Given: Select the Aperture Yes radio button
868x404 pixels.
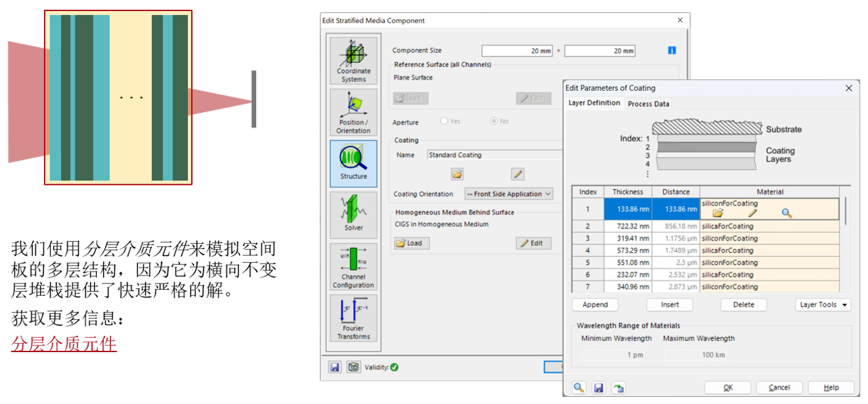Looking at the screenshot, I should (445, 121).
